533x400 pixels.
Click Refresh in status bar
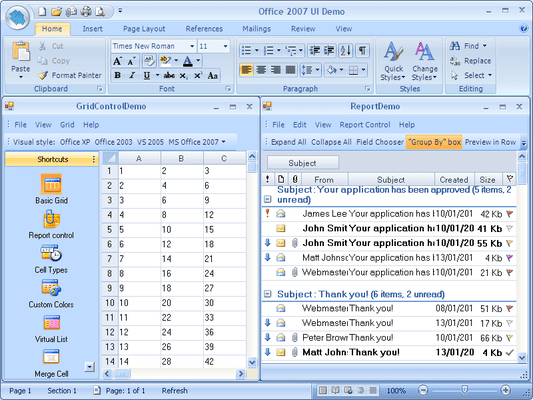(174, 391)
